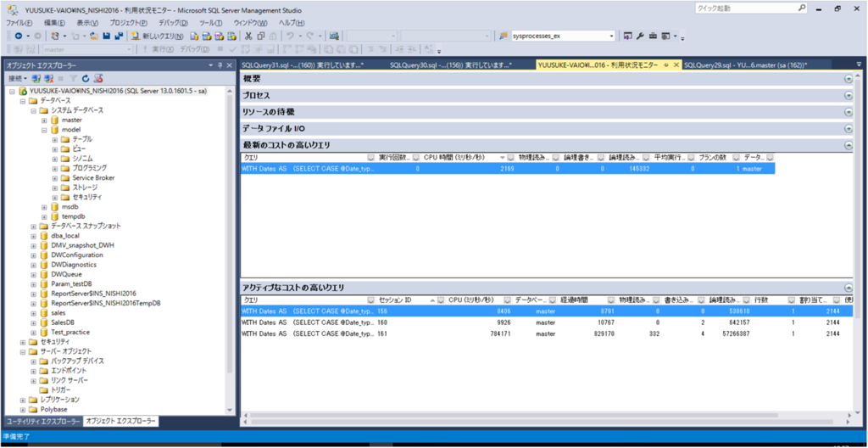The height and width of the screenshot is (448, 868).
Task: Click the wrench properties icon
Action: [641, 36]
